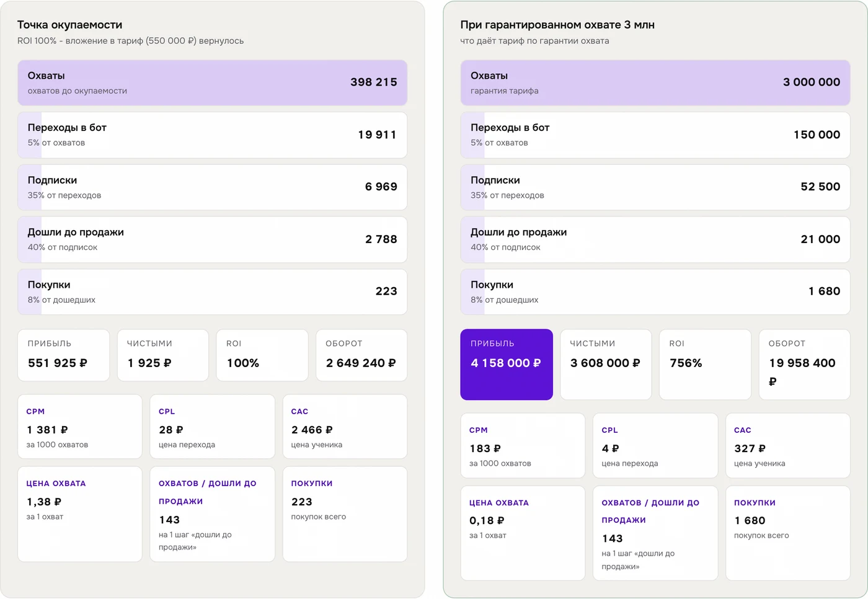This screenshot has width=868, height=599.
Task: Open the CPL 28 ₽ tile
Action: 212,427
